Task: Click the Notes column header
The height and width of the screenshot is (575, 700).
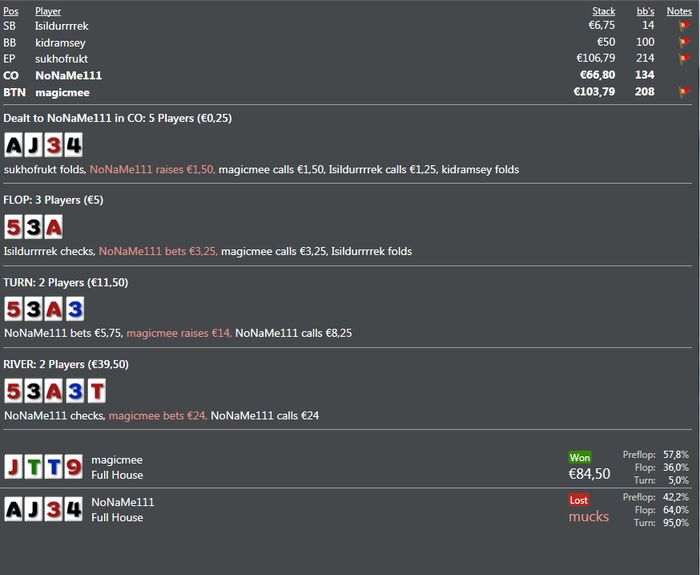Action: [679, 11]
